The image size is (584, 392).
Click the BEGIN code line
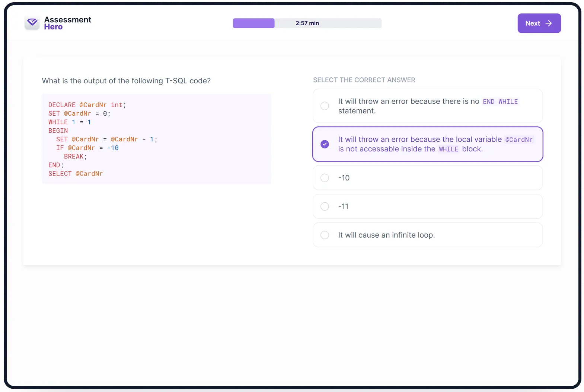click(x=58, y=131)
